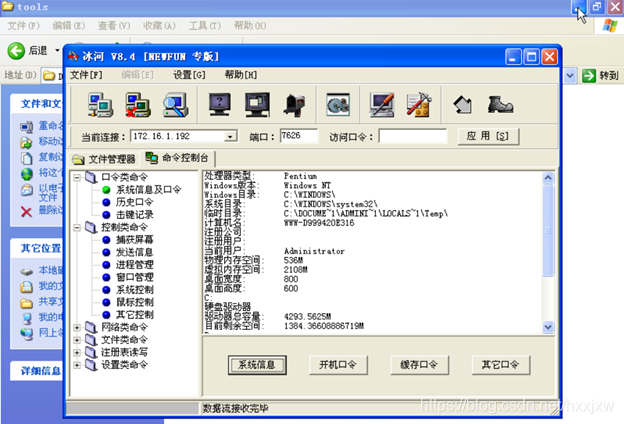Viewport: 624px width, 424px height.
Task: Click the email envelope icon in tools sidebar
Action: pos(27,190)
